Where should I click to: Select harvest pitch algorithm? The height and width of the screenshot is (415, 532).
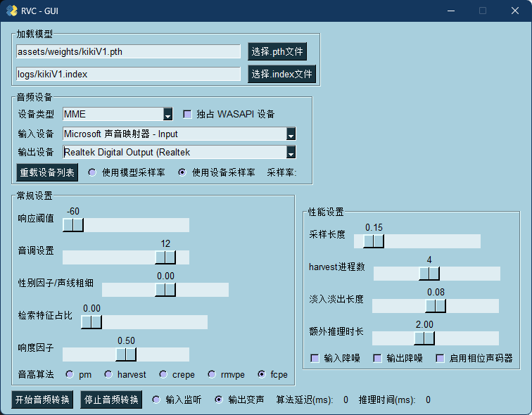point(108,374)
